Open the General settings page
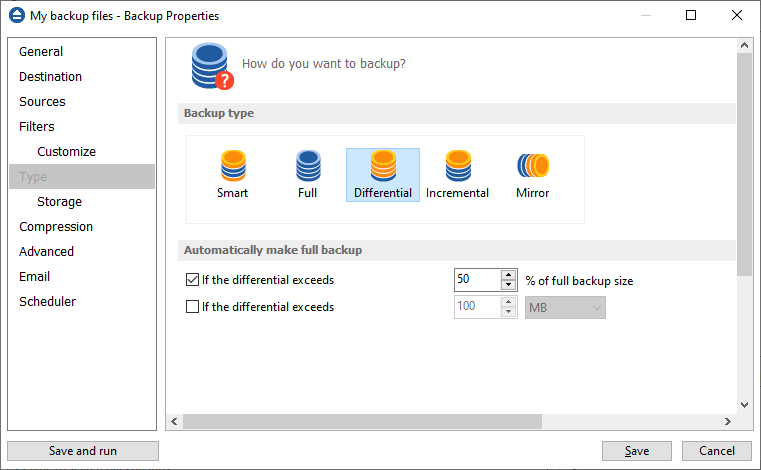Screen dimensions: 761x470 (82, 51)
